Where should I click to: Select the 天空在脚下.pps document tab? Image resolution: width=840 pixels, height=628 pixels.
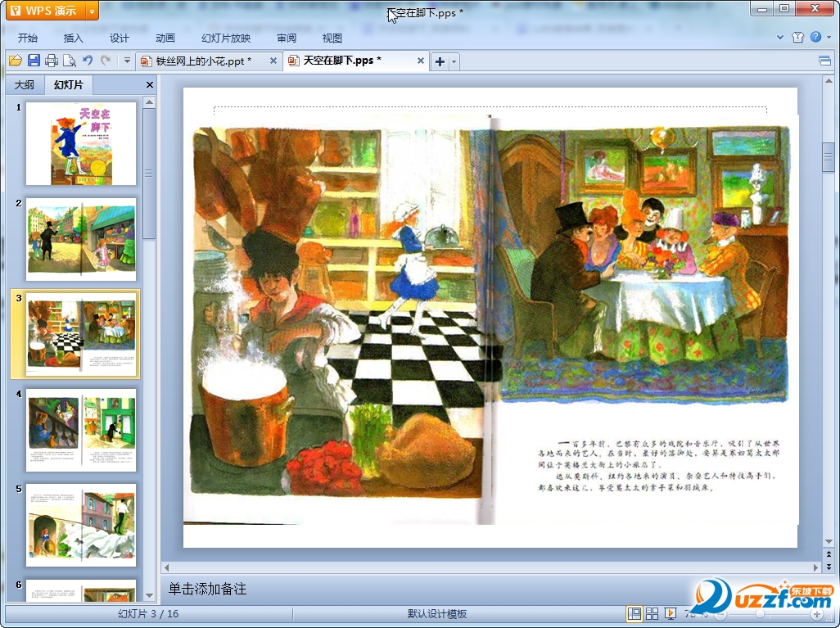343,61
